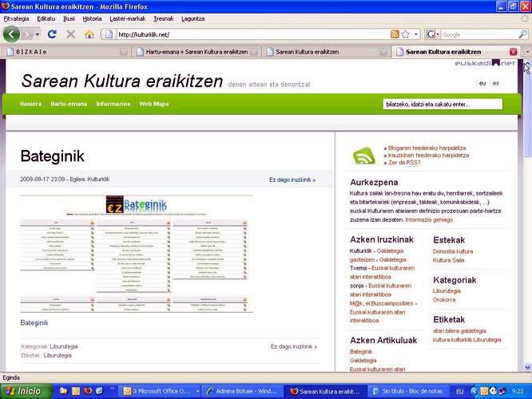Click the green RSS feed logo
Image resolution: width=532 pixels, height=399 pixels.
pyautogui.click(x=364, y=156)
